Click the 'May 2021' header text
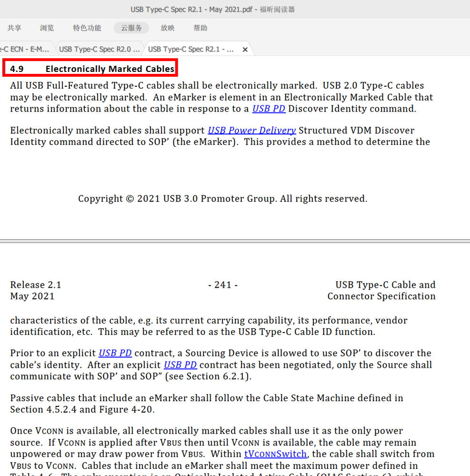The width and height of the screenshot is (470, 476). point(32,296)
